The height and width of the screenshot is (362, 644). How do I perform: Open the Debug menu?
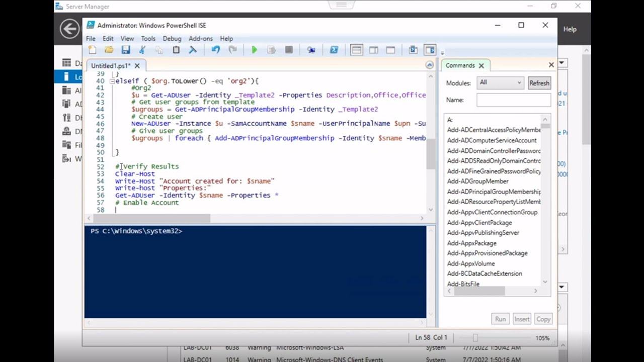coord(172,38)
